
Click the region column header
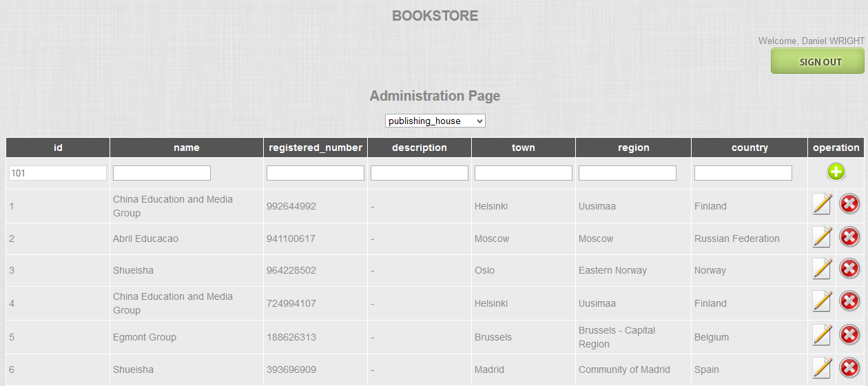pyautogui.click(x=633, y=148)
